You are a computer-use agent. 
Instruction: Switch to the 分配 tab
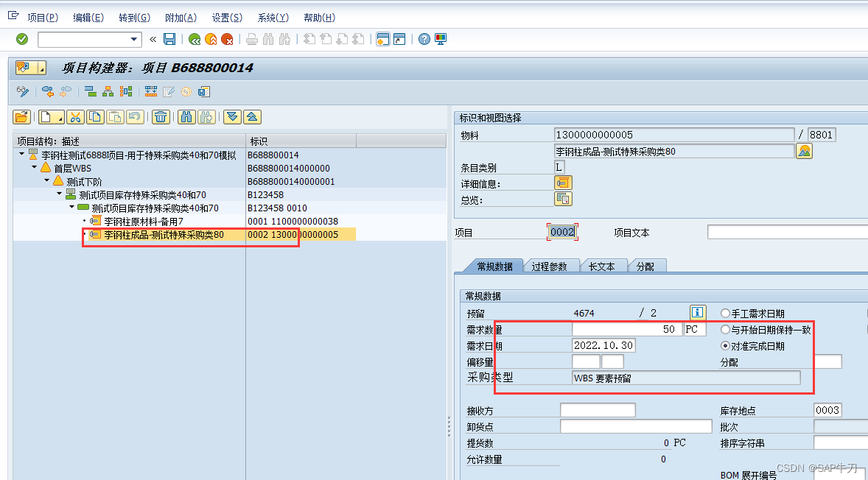pos(645,267)
